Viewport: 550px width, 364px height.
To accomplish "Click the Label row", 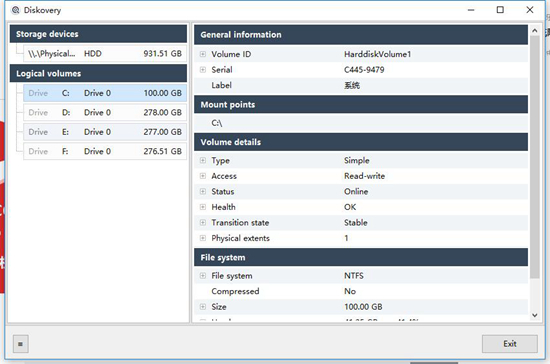I will pos(361,85).
